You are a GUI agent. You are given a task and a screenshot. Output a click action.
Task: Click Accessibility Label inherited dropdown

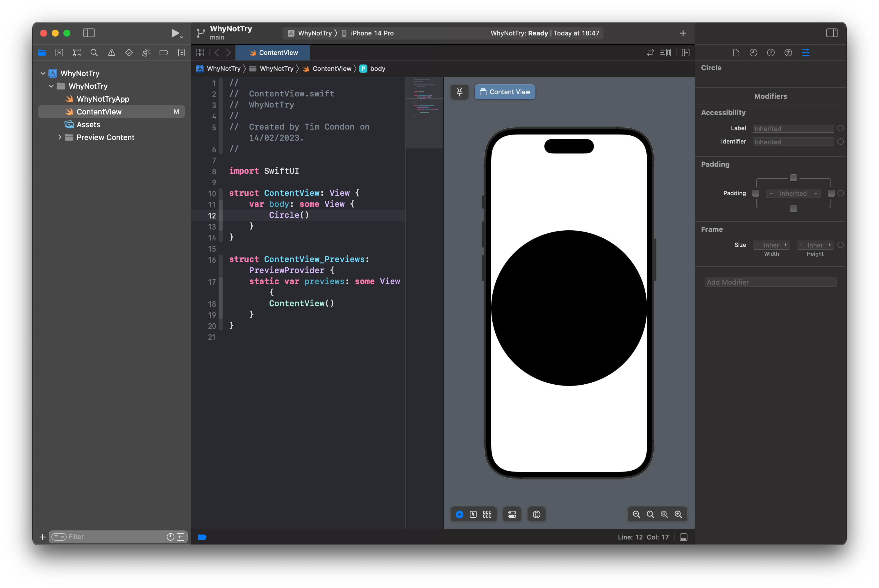pos(793,128)
